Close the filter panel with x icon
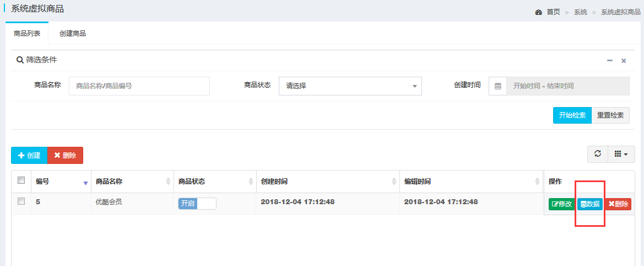Viewport: 644px width, 266px height. (x=624, y=61)
